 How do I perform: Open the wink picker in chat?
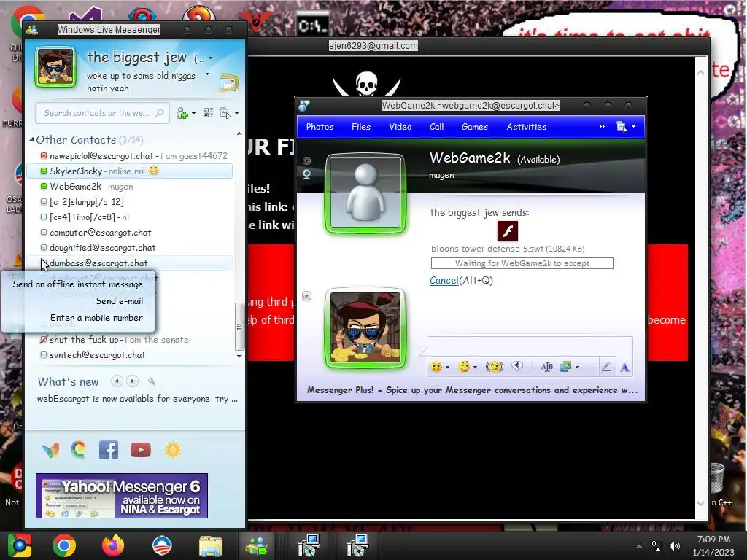(464, 367)
